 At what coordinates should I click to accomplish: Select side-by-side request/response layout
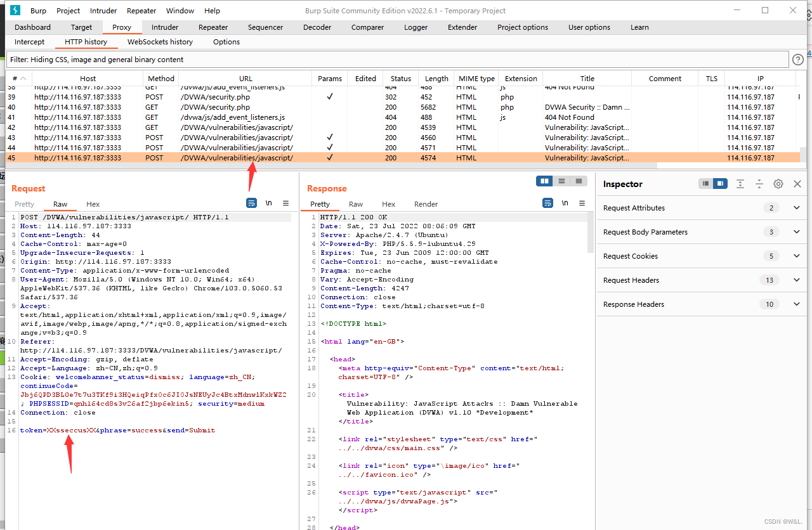point(544,181)
